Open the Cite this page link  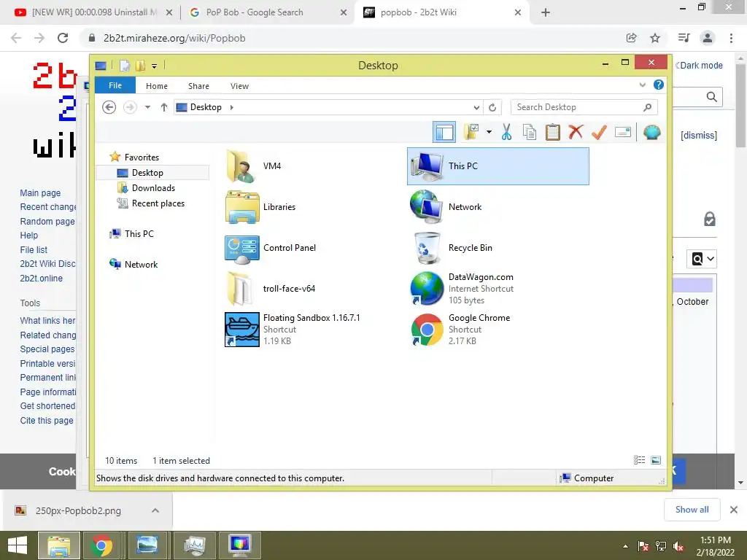click(x=47, y=421)
